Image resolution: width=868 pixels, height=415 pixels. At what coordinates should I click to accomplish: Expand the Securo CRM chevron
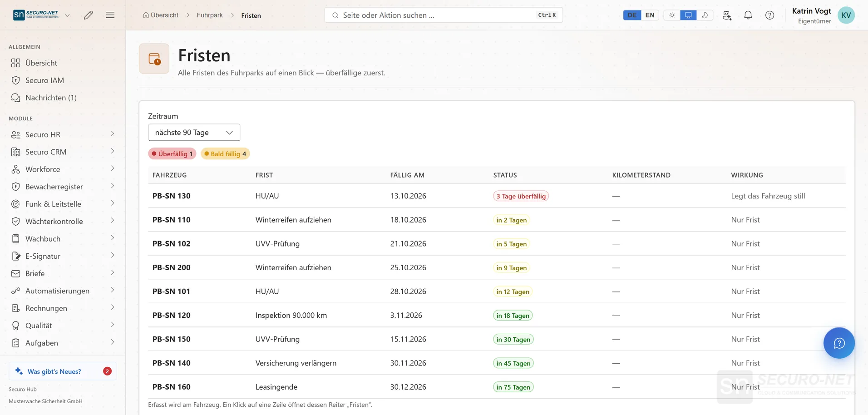[113, 151]
